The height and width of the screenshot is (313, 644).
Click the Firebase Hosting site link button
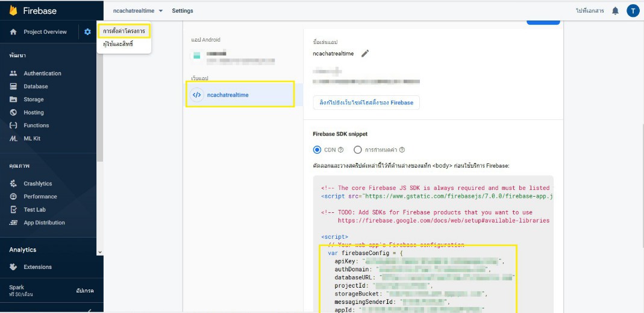pos(366,103)
